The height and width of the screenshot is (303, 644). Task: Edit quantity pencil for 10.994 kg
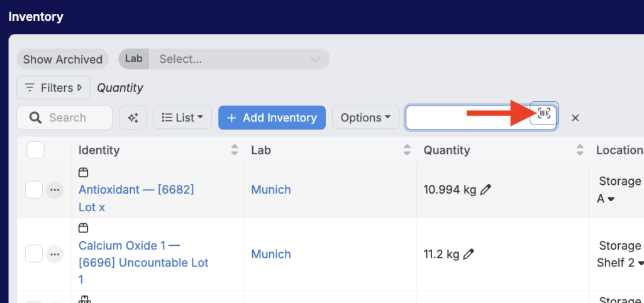click(486, 189)
